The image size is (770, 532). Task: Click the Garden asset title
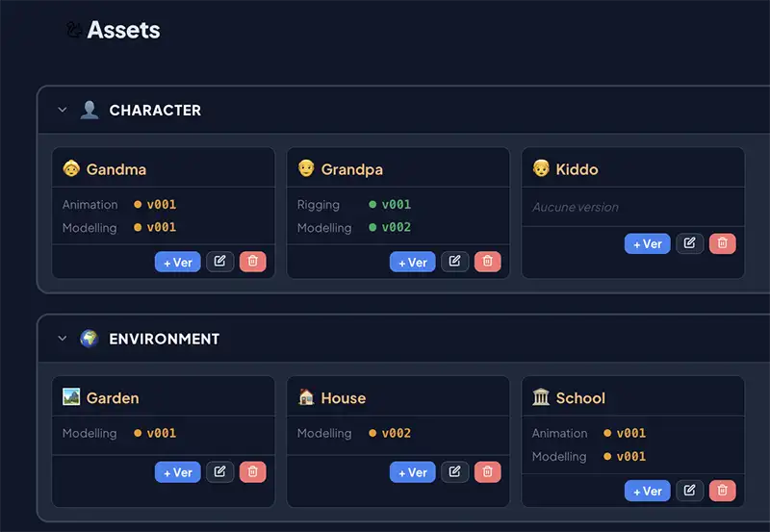click(113, 398)
